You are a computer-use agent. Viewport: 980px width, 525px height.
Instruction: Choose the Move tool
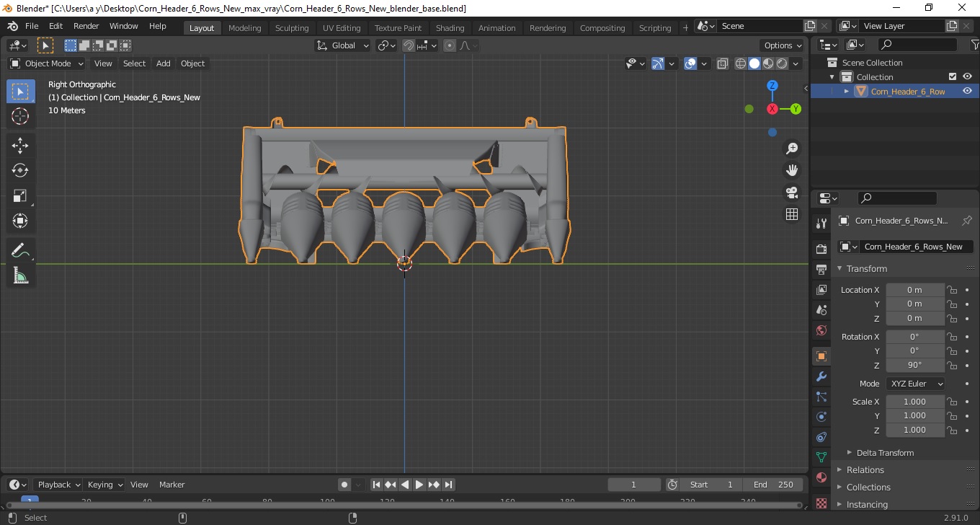coord(20,146)
